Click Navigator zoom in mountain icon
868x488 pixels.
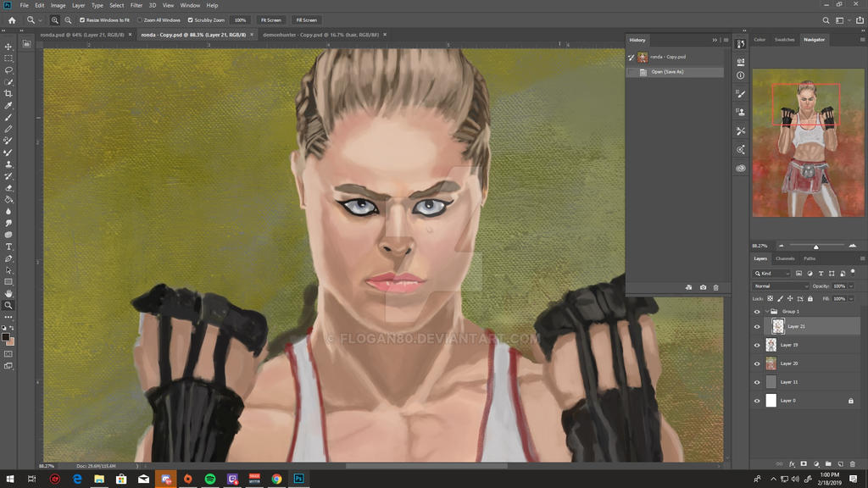tap(853, 246)
